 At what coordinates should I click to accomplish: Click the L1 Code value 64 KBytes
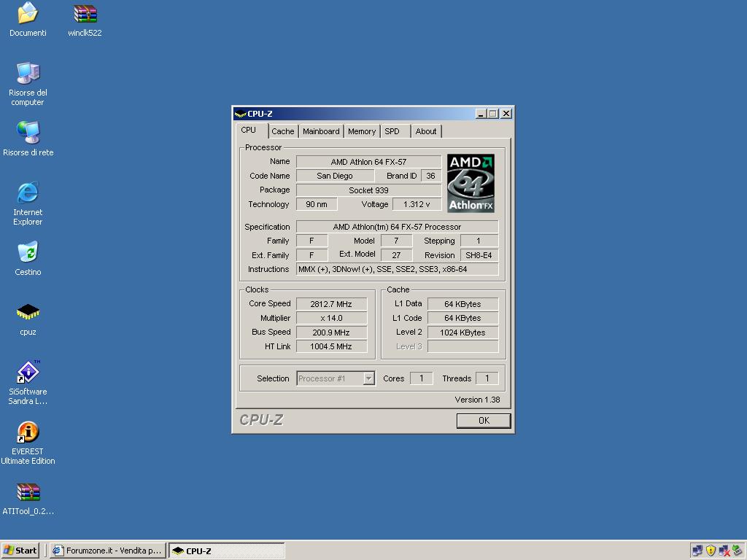(x=463, y=318)
